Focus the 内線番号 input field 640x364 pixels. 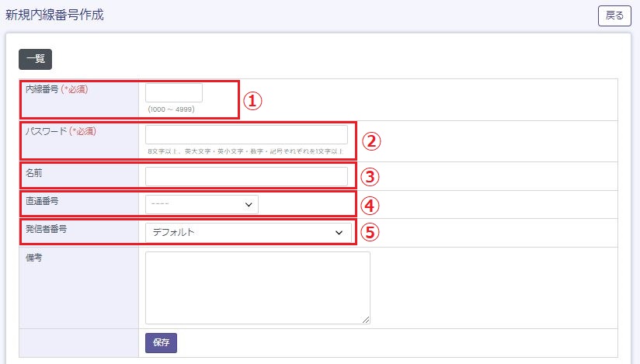[x=174, y=92]
